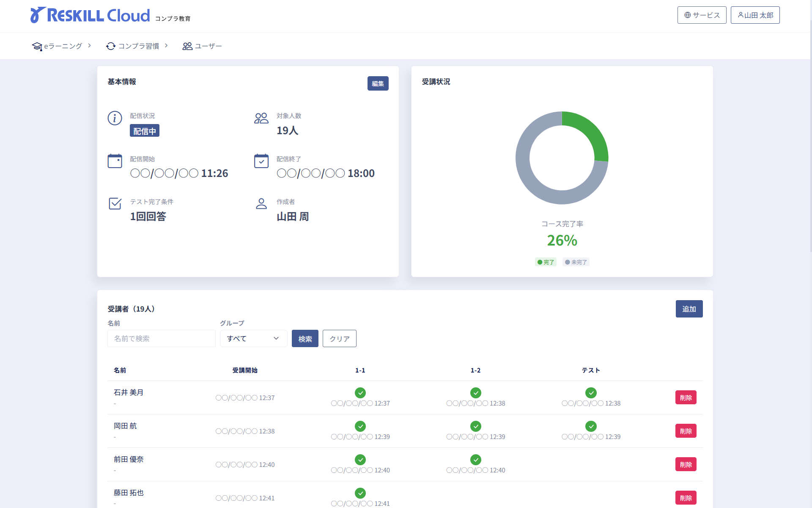812x508 pixels.
Task: Click the calendar icon next to 配信開始
Action: point(115,161)
